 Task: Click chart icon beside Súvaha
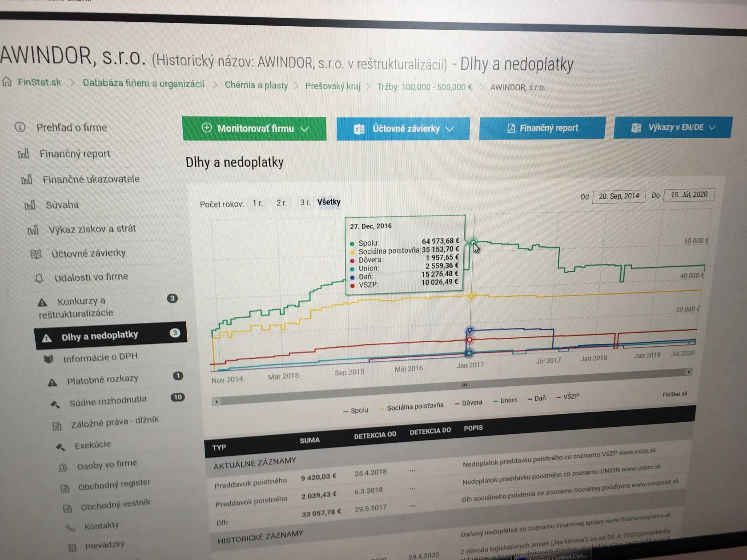tap(30, 205)
